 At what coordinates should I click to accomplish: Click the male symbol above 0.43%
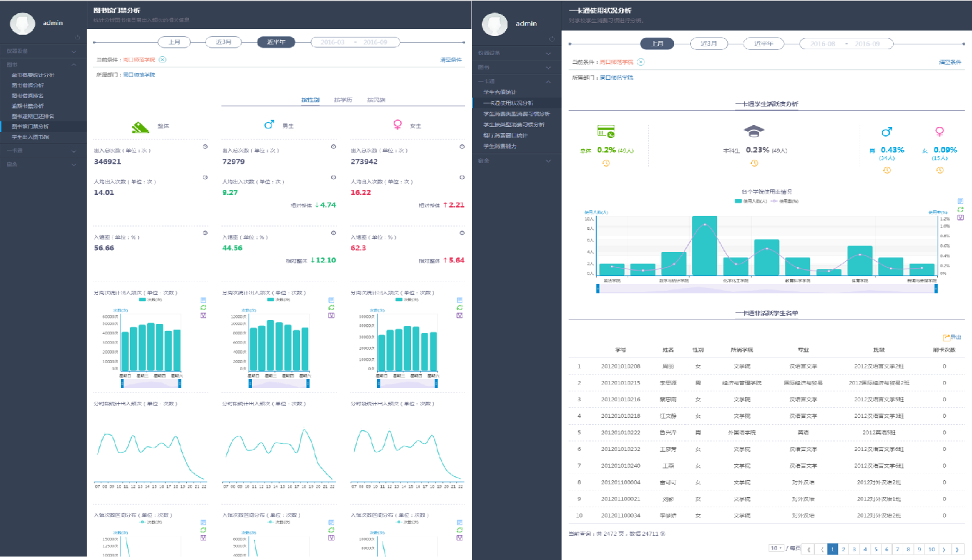tap(886, 131)
